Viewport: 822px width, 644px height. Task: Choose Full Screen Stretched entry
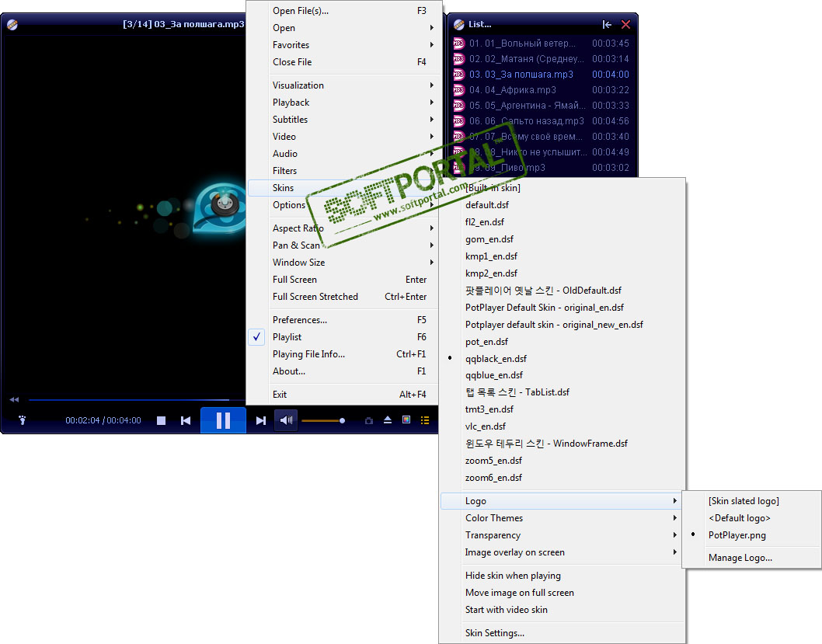[343, 297]
